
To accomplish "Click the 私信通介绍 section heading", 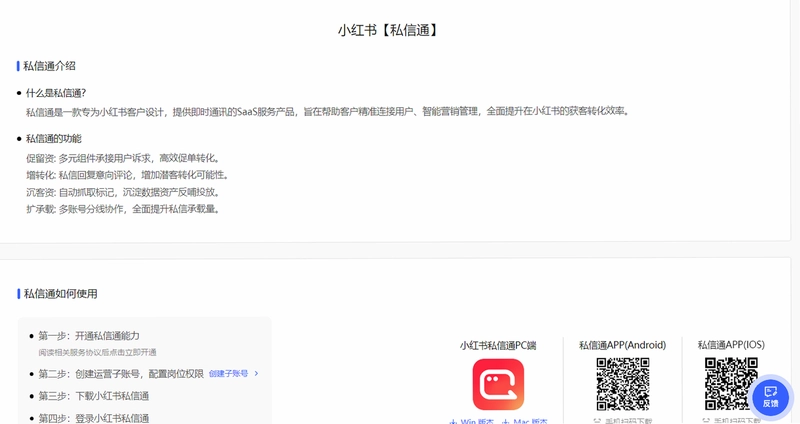I will click(49, 66).
